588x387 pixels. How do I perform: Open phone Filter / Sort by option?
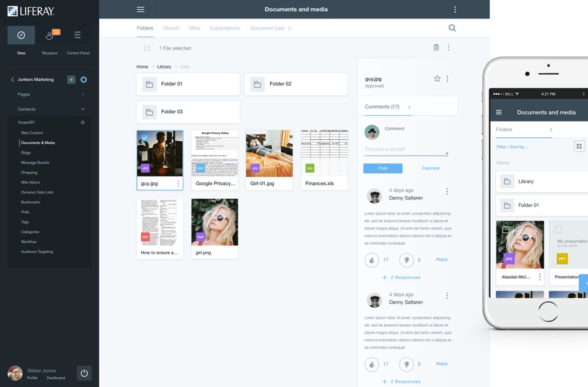click(x=512, y=147)
